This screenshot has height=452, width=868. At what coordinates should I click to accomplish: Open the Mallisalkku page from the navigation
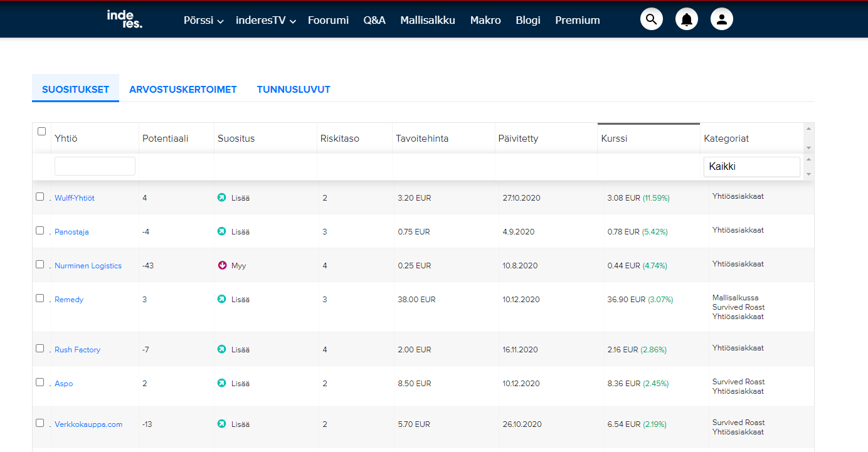(428, 20)
